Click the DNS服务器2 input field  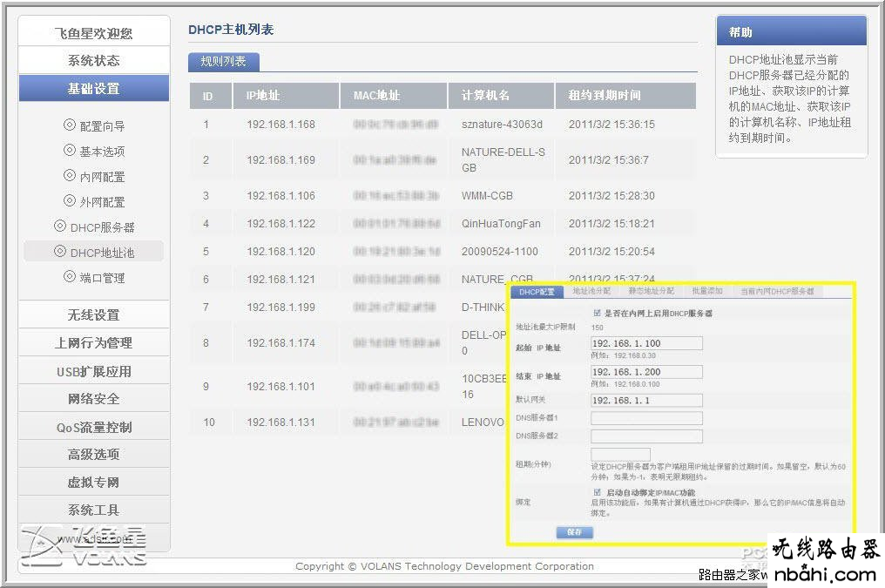pos(647,436)
